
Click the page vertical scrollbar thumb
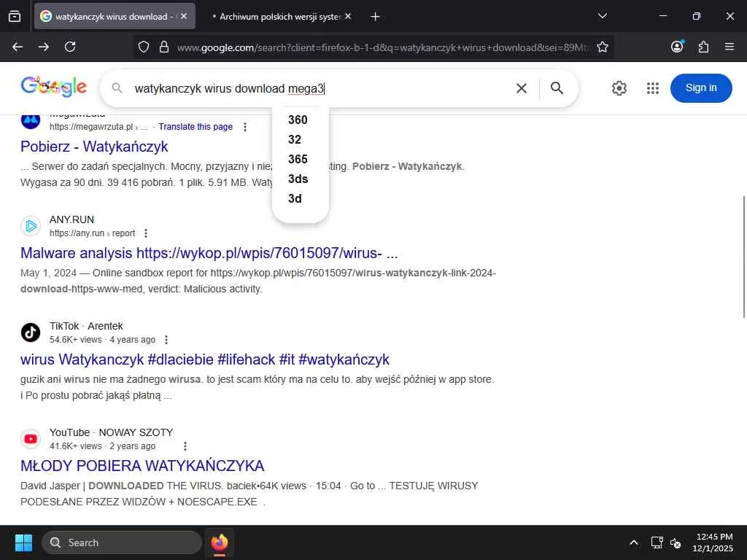(743, 256)
